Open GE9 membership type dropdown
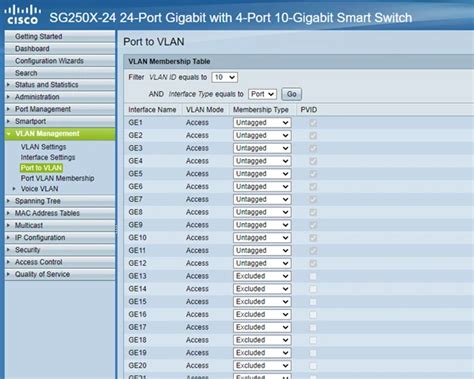The height and width of the screenshot is (379, 474). 262,225
